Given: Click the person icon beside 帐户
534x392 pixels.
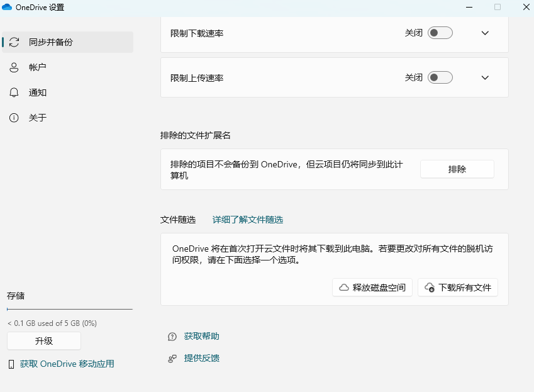Looking at the screenshot, I should tap(14, 67).
